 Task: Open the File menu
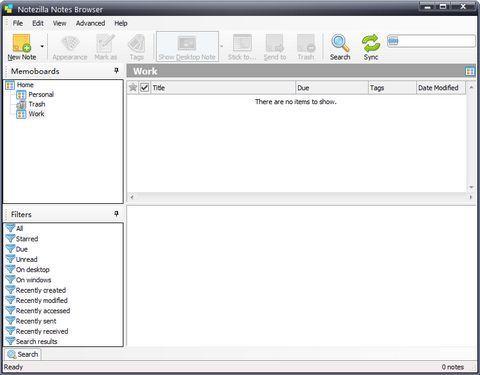18,23
